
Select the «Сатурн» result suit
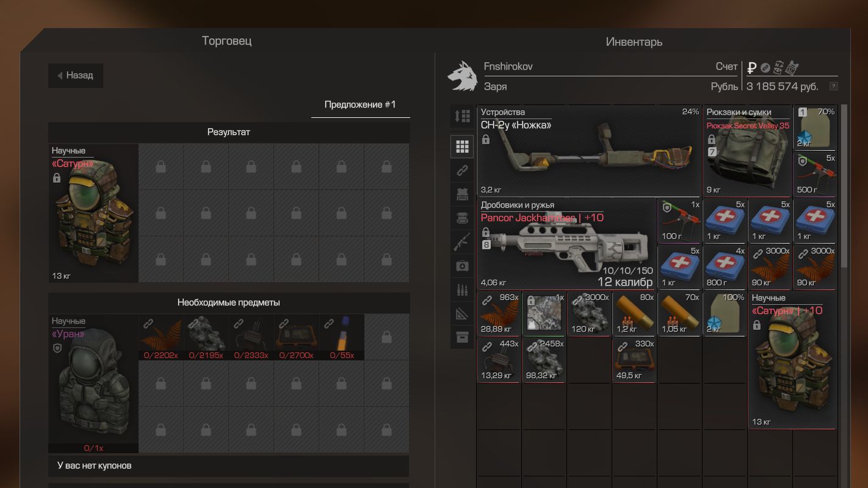(x=93, y=213)
